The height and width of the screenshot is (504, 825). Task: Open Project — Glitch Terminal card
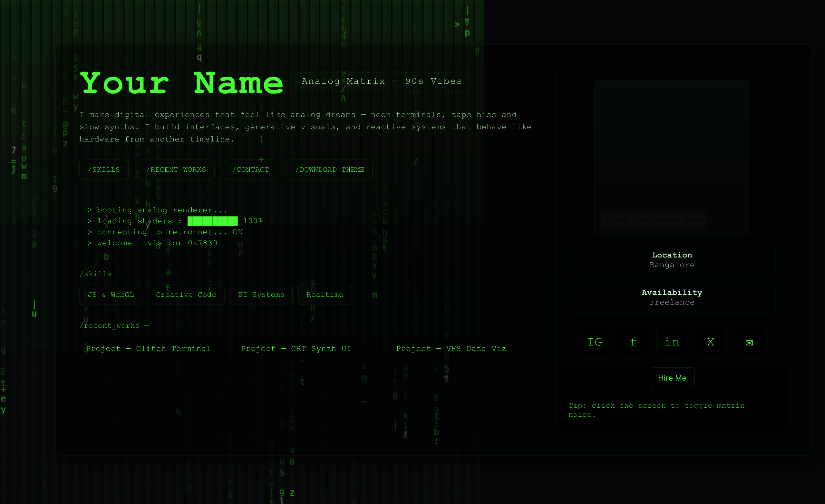click(148, 349)
